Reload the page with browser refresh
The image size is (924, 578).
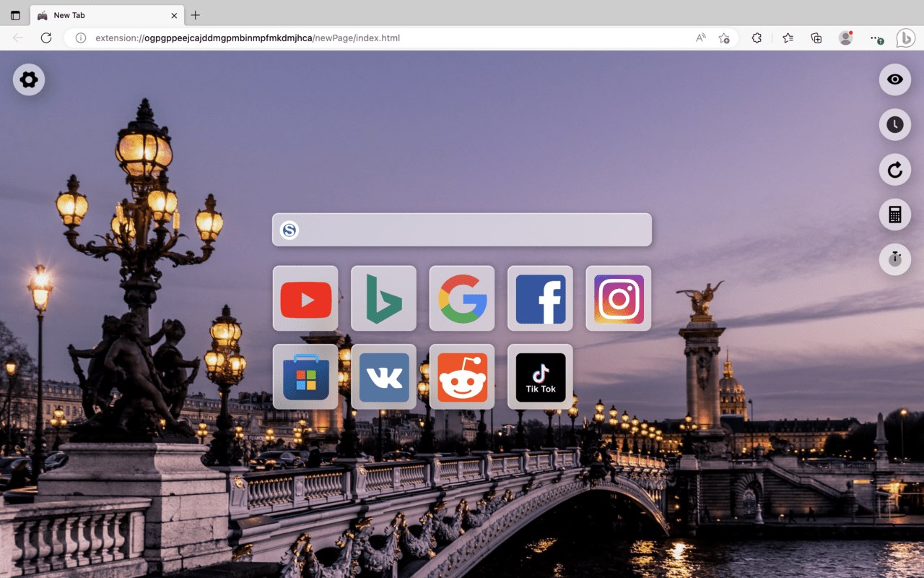[46, 38]
